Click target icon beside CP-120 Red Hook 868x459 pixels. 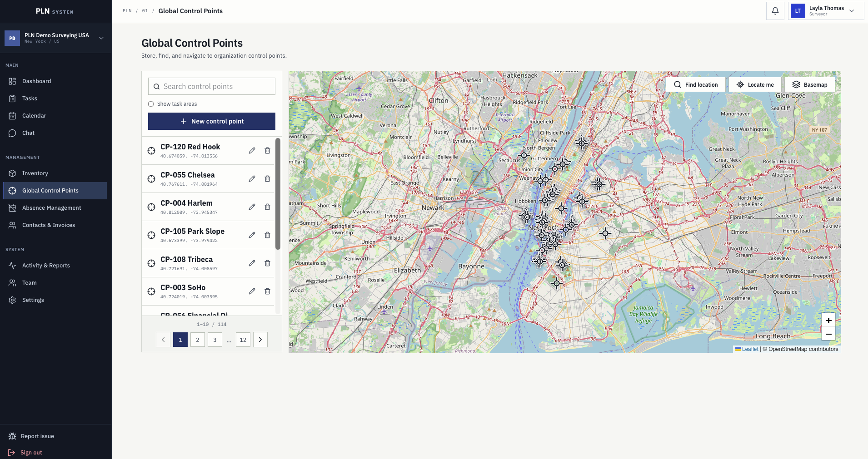(151, 151)
